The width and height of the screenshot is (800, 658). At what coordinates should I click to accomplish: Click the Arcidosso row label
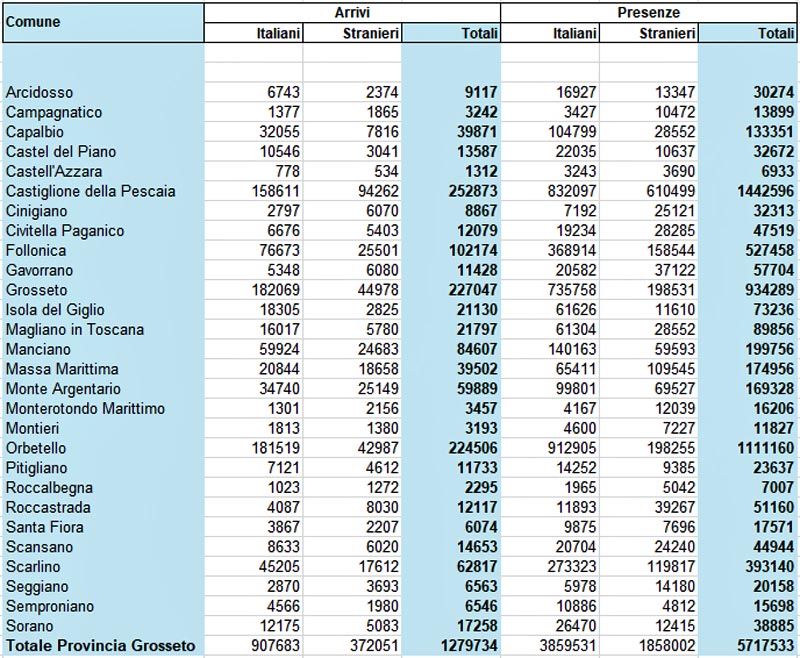40,92
